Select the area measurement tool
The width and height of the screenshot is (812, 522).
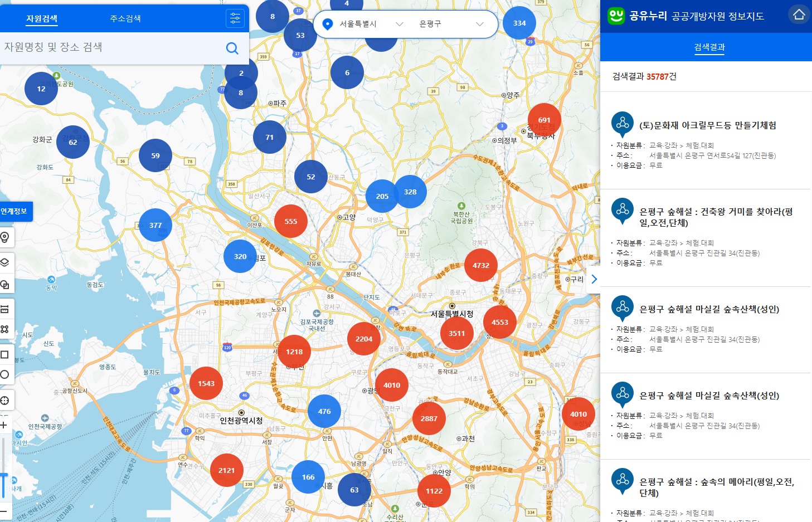click(5, 329)
